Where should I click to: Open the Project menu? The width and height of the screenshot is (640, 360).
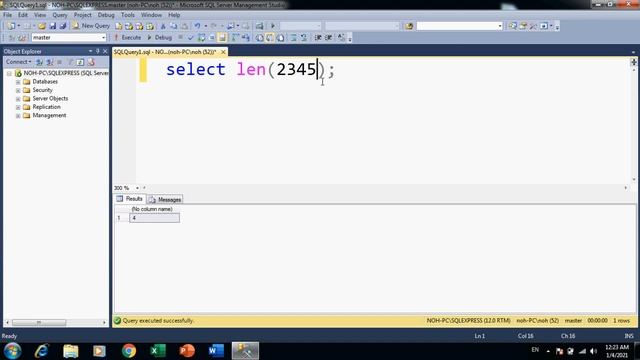tap(82, 15)
